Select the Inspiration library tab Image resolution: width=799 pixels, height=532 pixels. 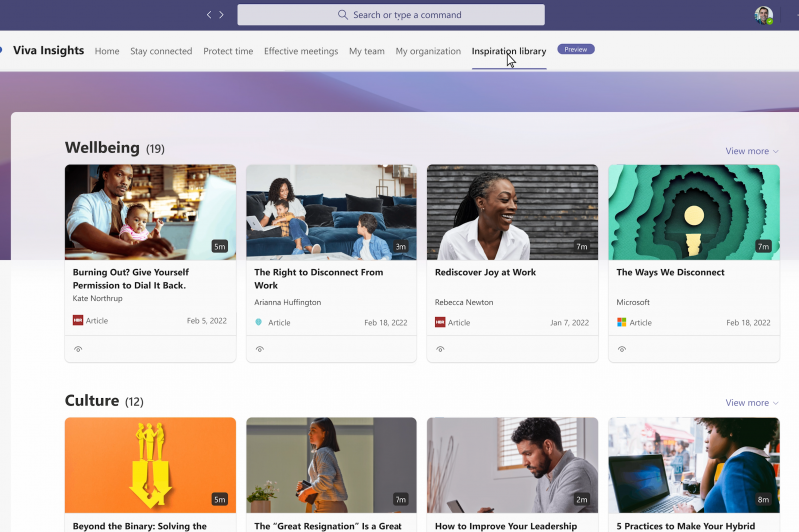coord(509,51)
